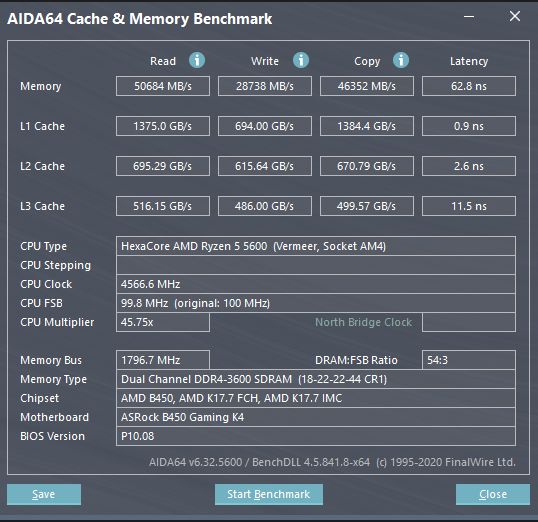Click the DRAM:FSB Ratio 54:3 field
Viewport: 538px width, 522px height.
469,360
